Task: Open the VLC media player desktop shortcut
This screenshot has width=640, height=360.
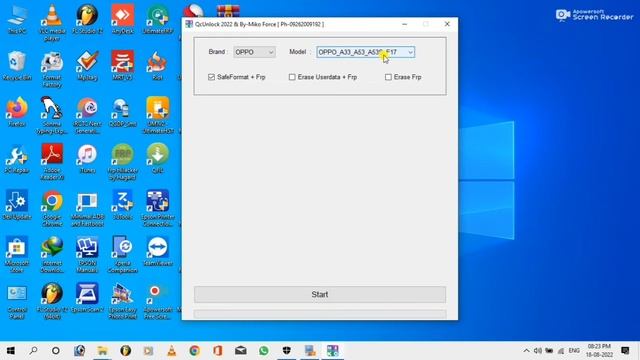Action: (52, 21)
